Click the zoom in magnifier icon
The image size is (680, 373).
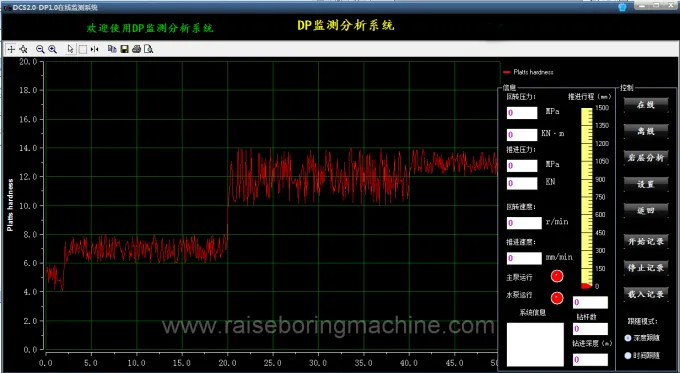tap(52, 49)
